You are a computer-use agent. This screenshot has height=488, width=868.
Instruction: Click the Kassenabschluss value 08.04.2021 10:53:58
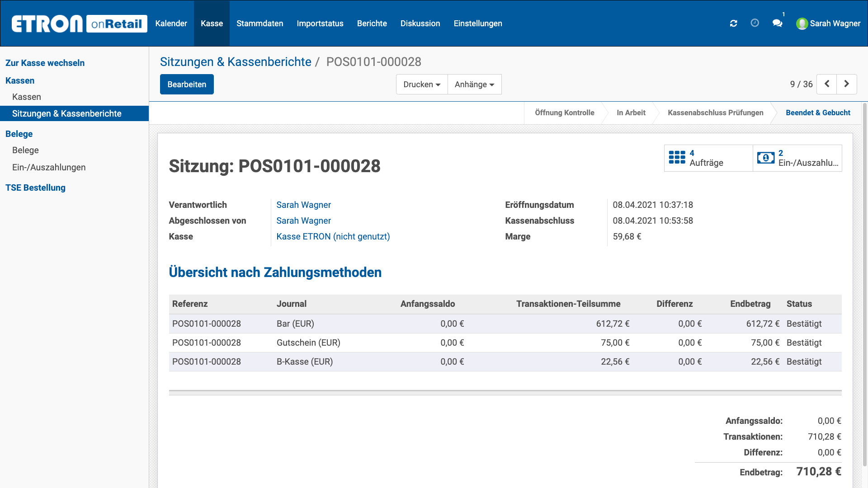click(x=653, y=221)
